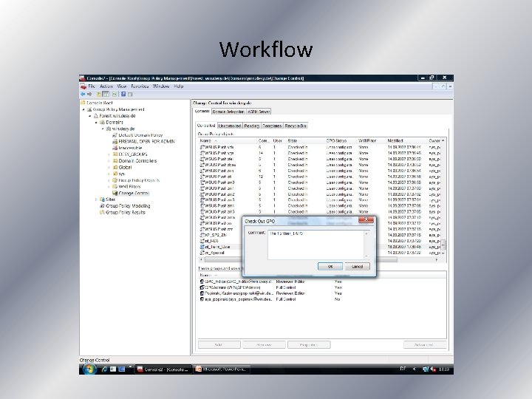
Task: Close the Check Out GPO dialog with X
Action: point(366,220)
